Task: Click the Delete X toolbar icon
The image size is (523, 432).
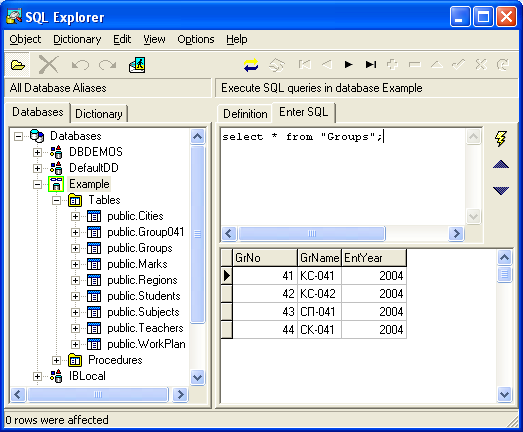Action: pos(48,65)
